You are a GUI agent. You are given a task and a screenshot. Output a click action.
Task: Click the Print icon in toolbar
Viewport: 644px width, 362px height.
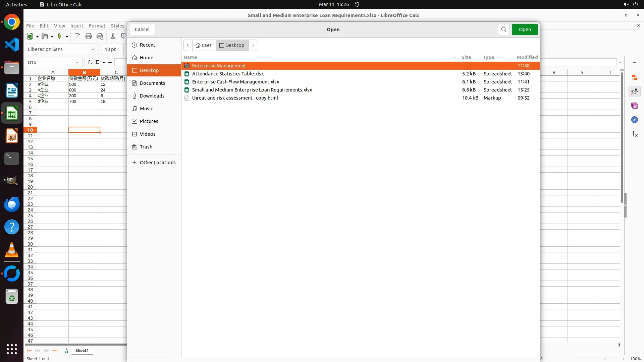89,37
